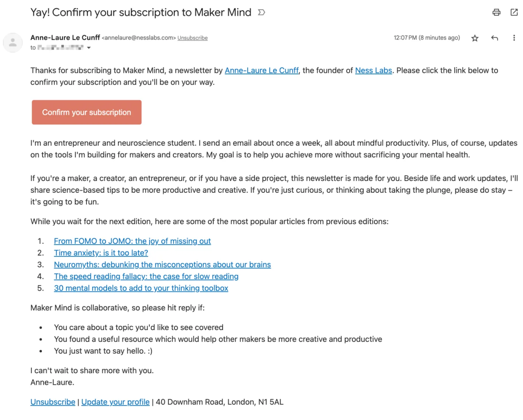Viewport: 523px width, 420px height.
Task: Click the footer Unsubscribe link
Action: (53, 402)
